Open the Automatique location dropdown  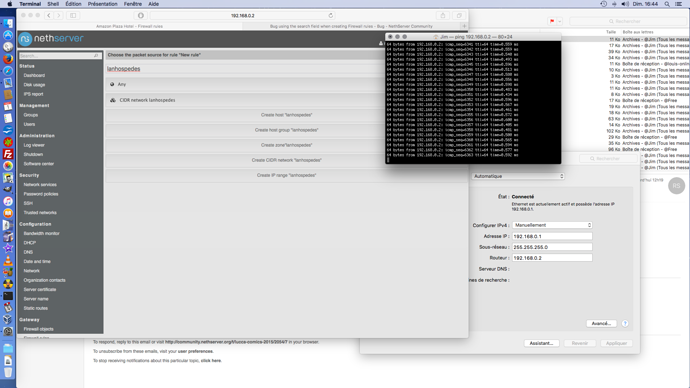pyautogui.click(x=518, y=176)
